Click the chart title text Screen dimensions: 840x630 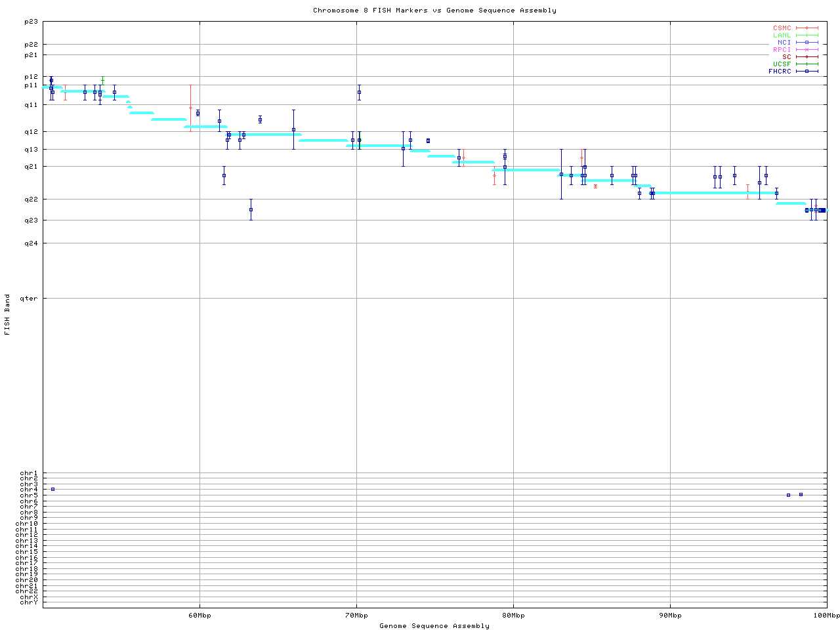pos(434,10)
